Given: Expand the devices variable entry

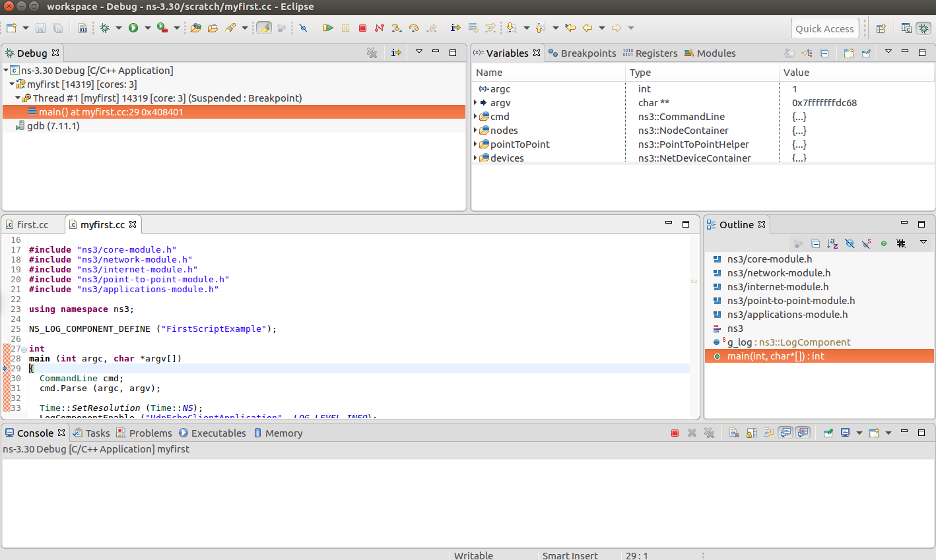Looking at the screenshot, I should pyautogui.click(x=476, y=158).
